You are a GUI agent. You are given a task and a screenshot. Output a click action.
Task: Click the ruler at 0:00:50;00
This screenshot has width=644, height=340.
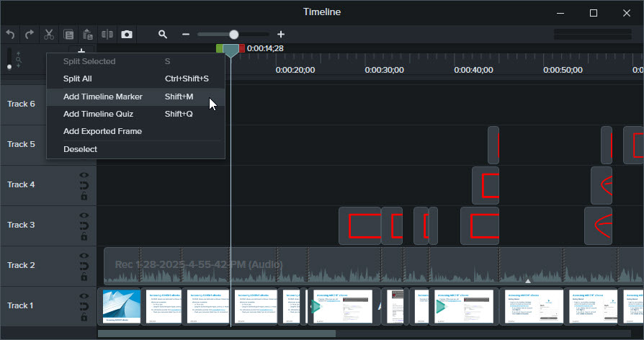pos(563,70)
